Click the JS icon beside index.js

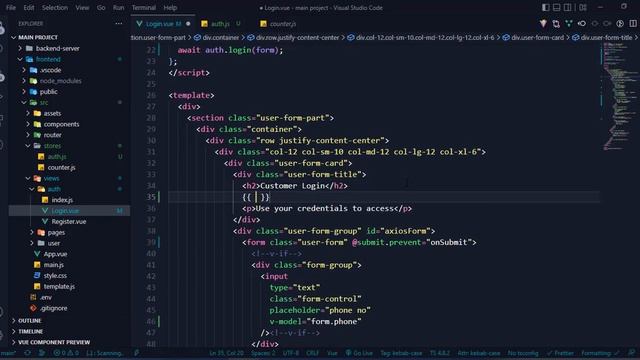[45, 200]
